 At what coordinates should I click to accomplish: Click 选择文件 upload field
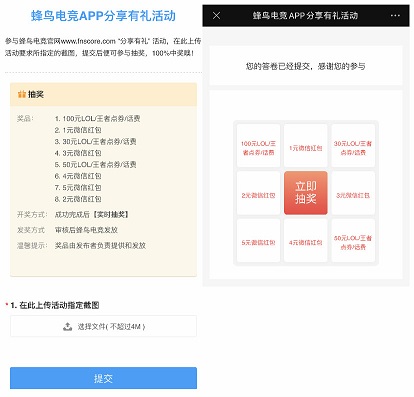(x=103, y=326)
